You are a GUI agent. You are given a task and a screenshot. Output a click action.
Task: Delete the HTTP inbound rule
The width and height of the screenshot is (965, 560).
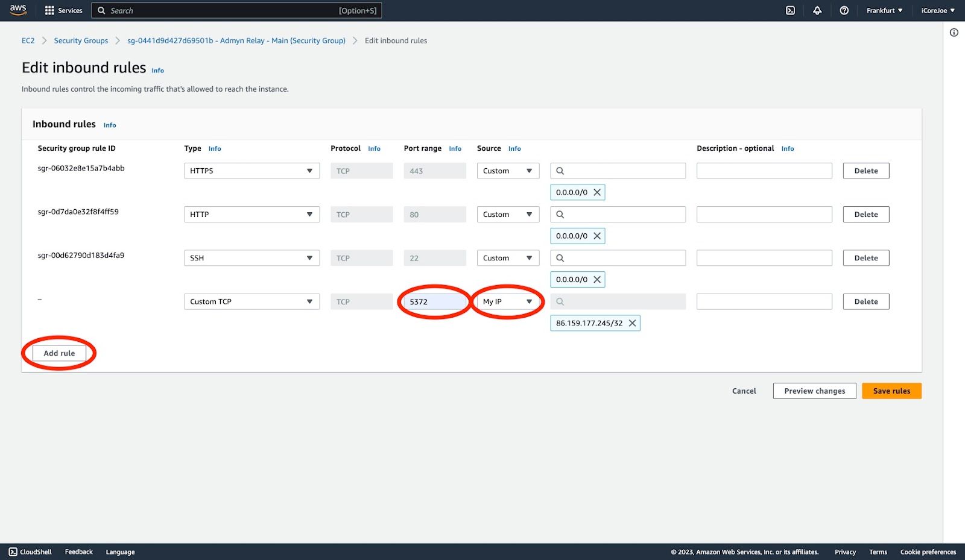[x=866, y=215]
